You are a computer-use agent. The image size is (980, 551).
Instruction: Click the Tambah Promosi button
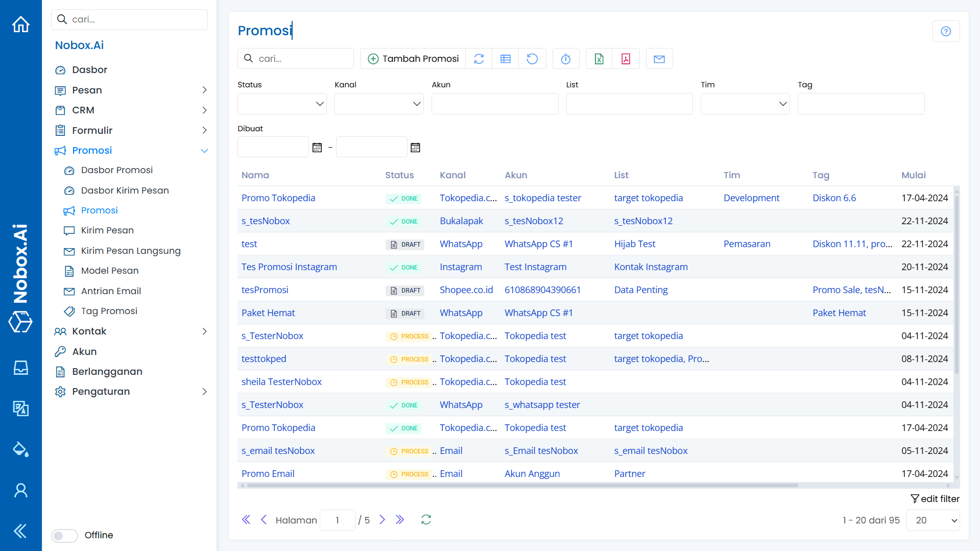[413, 59]
